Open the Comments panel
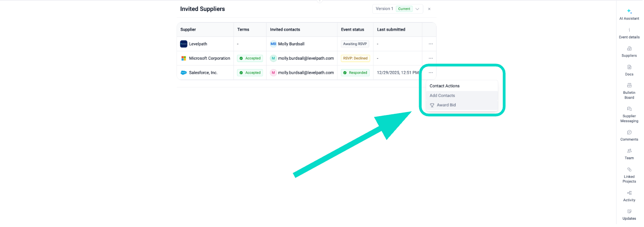Screen dimensions: 644x227 629,135
